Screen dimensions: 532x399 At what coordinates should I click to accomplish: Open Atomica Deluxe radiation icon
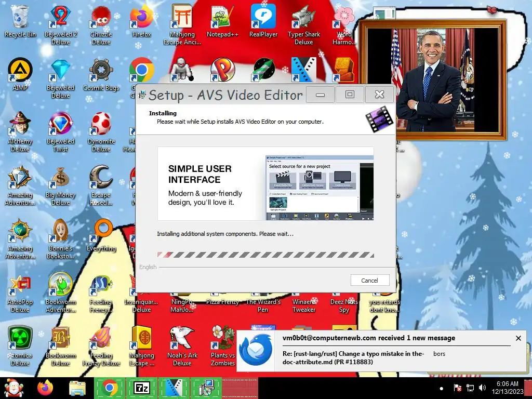click(20, 346)
